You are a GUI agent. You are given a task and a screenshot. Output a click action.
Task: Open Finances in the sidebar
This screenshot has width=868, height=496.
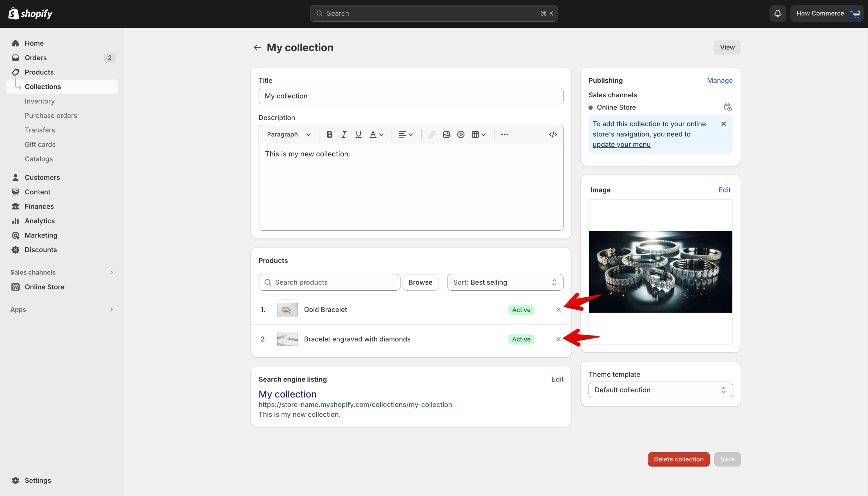[62, 206]
